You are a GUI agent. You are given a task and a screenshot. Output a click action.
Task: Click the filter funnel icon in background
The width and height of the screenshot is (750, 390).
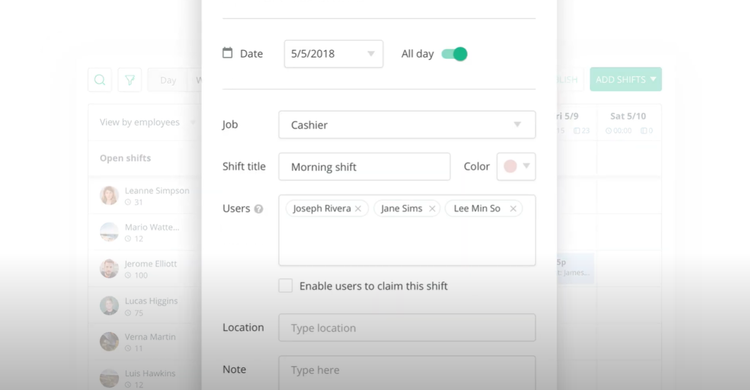click(130, 80)
